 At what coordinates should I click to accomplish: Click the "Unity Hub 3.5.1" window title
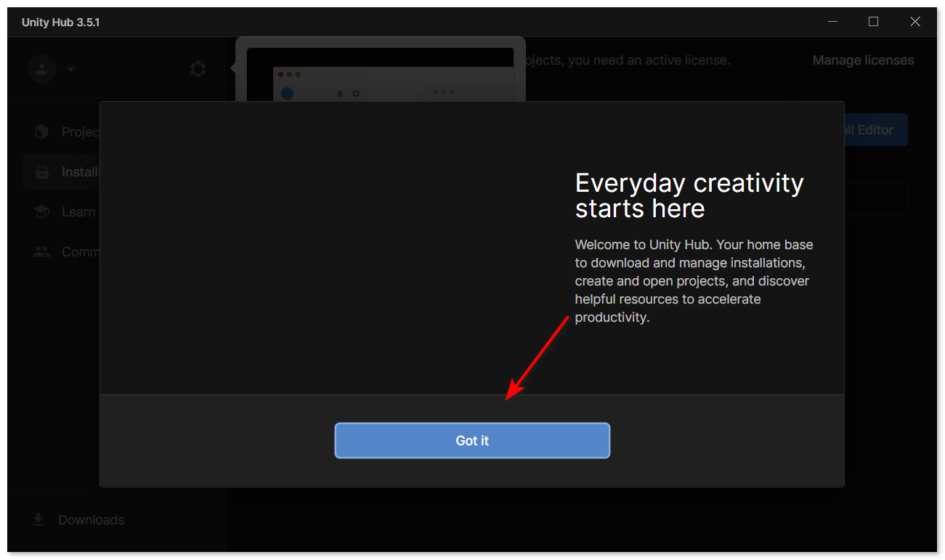[x=61, y=23]
